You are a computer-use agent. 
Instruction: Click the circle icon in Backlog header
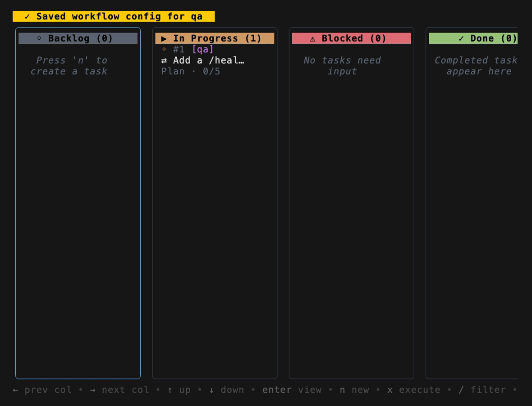coord(39,38)
